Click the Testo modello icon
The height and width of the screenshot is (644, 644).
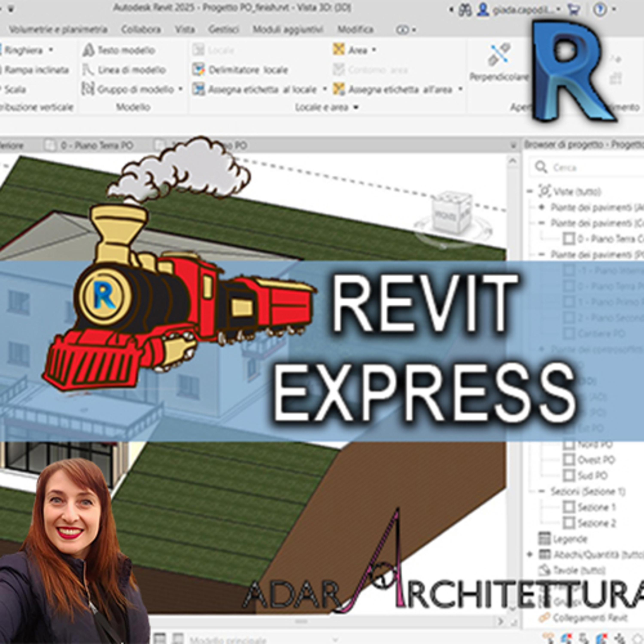[89, 50]
